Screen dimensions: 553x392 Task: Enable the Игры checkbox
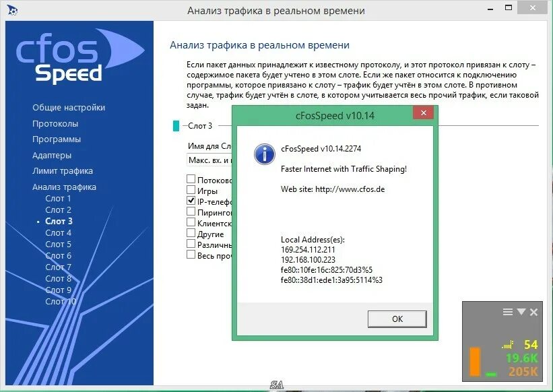click(x=191, y=190)
